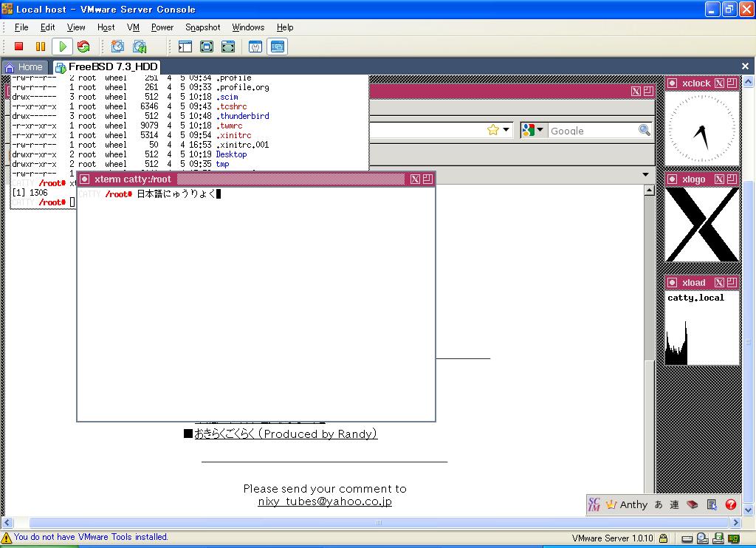Click the floppy drive device status icon
Viewport: 756px width, 548px height.
point(718,538)
